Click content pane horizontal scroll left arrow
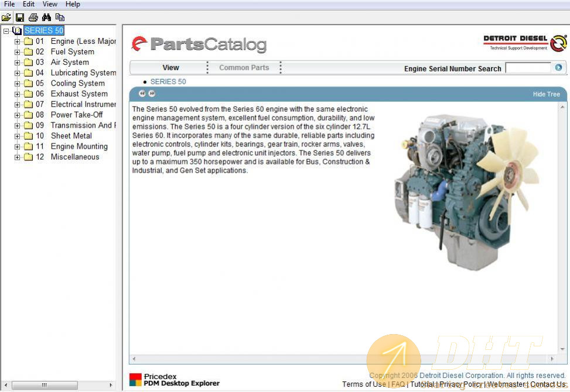The width and height of the screenshot is (570, 392). coord(134,359)
